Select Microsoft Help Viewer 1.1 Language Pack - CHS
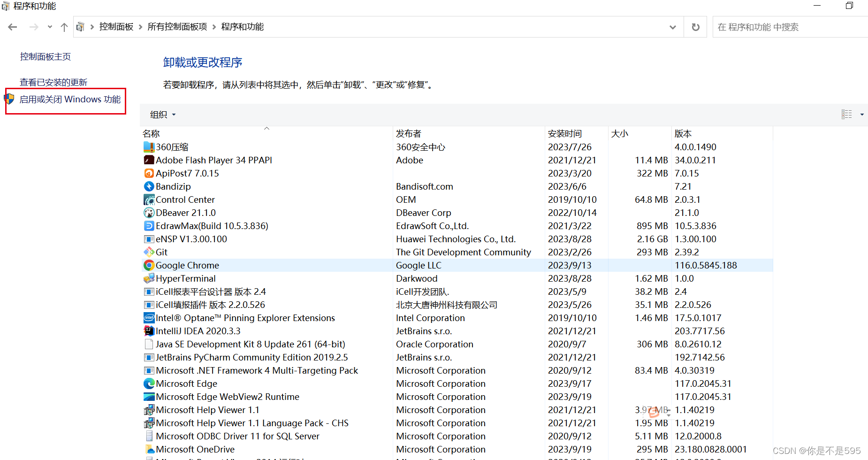 coord(252,423)
